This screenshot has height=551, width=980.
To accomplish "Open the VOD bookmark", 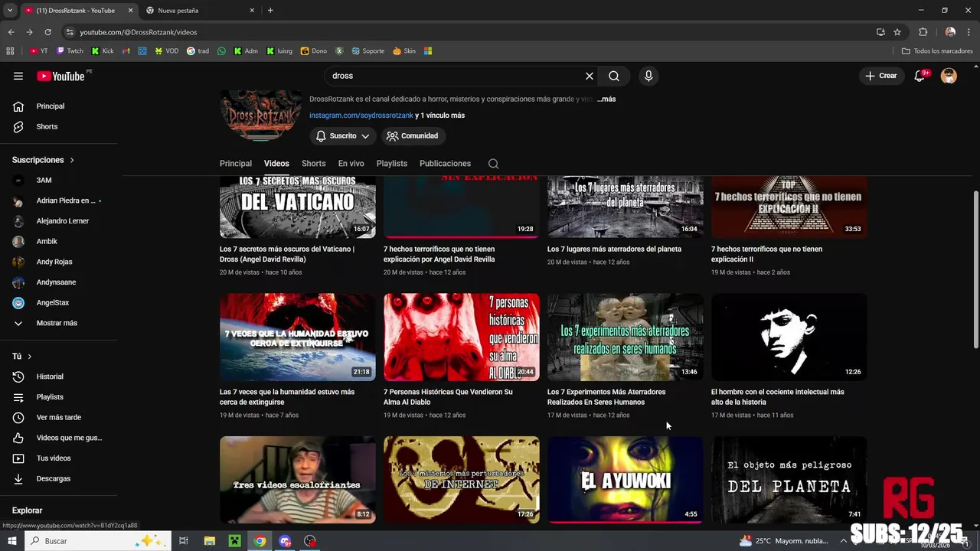I will tap(167, 51).
